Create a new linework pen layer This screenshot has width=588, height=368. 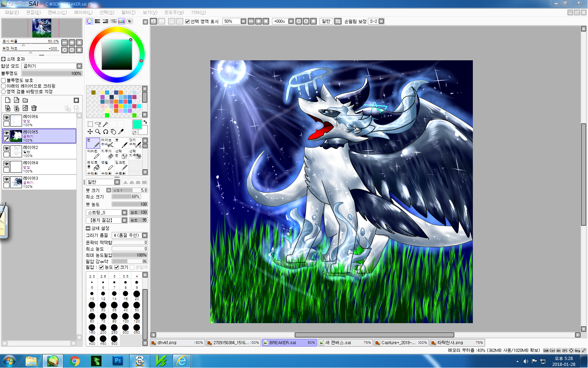(x=16, y=100)
